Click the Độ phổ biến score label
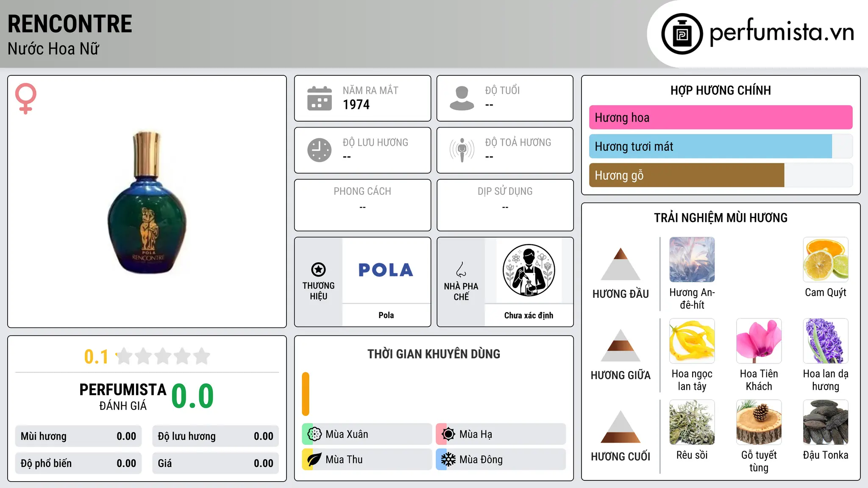The height and width of the screenshot is (488, 868). coord(46,463)
